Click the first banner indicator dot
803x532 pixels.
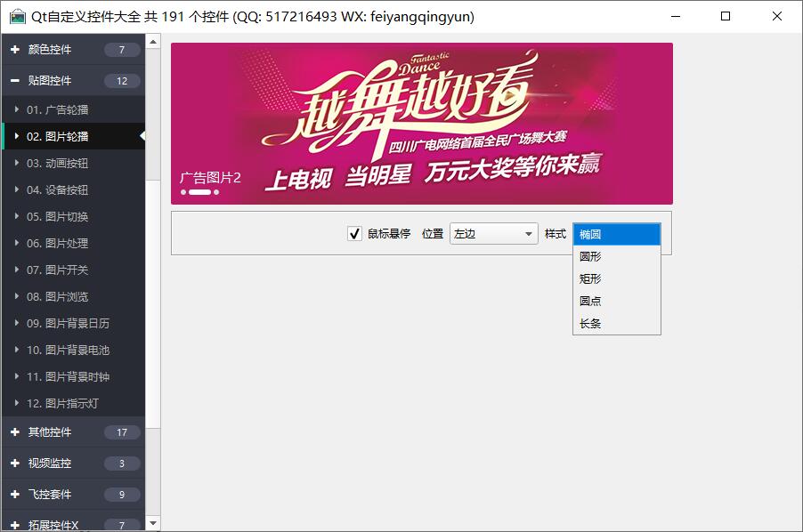click(x=183, y=192)
